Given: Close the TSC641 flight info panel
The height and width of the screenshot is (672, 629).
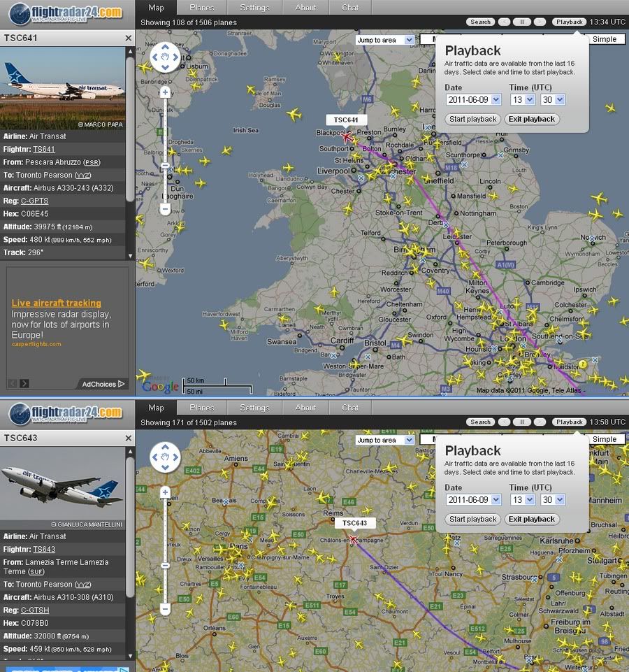Looking at the screenshot, I should point(128,38).
